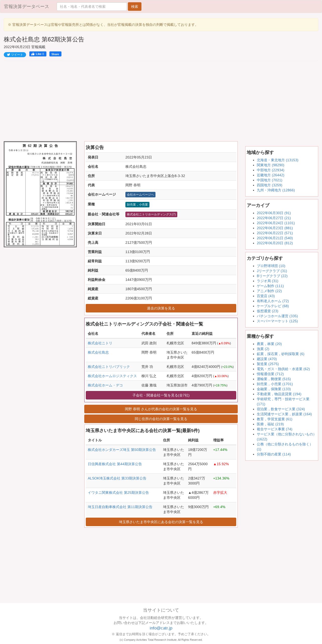Click the Facebook Share button

[55, 54]
